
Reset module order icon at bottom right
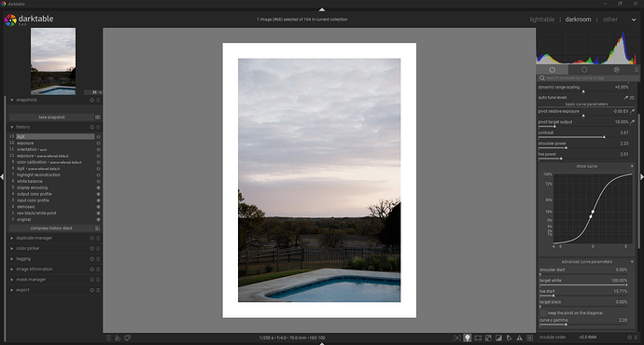630,338
